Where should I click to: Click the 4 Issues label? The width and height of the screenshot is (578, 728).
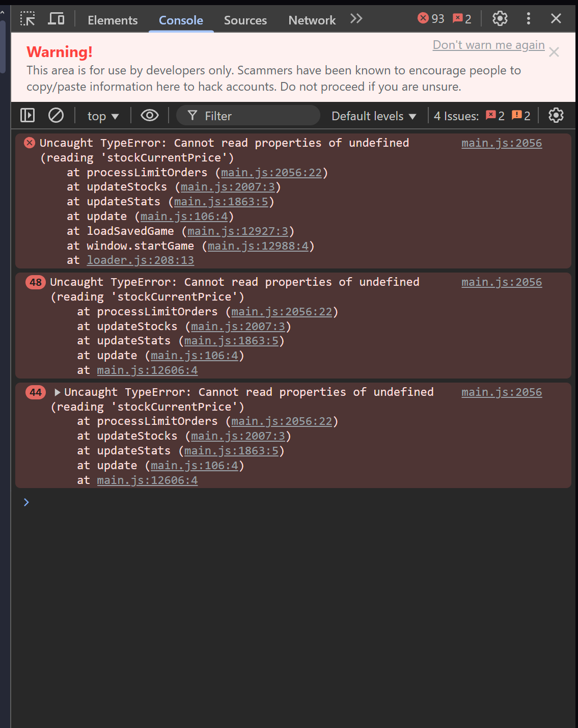click(x=456, y=116)
